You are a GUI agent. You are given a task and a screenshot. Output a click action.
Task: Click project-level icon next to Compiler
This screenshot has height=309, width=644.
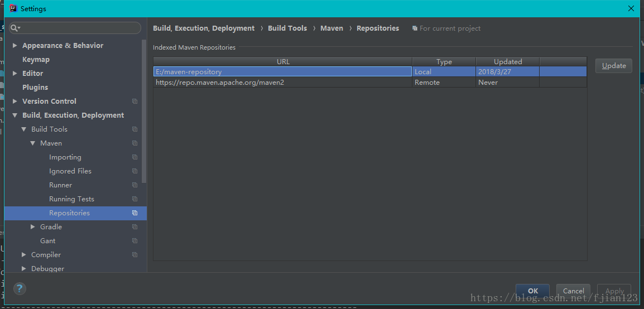tap(134, 255)
